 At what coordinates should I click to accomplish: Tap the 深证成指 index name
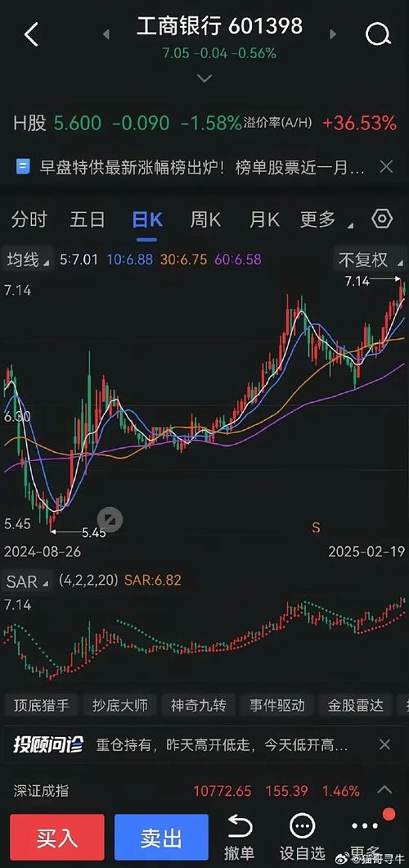click(x=42, y=790)
